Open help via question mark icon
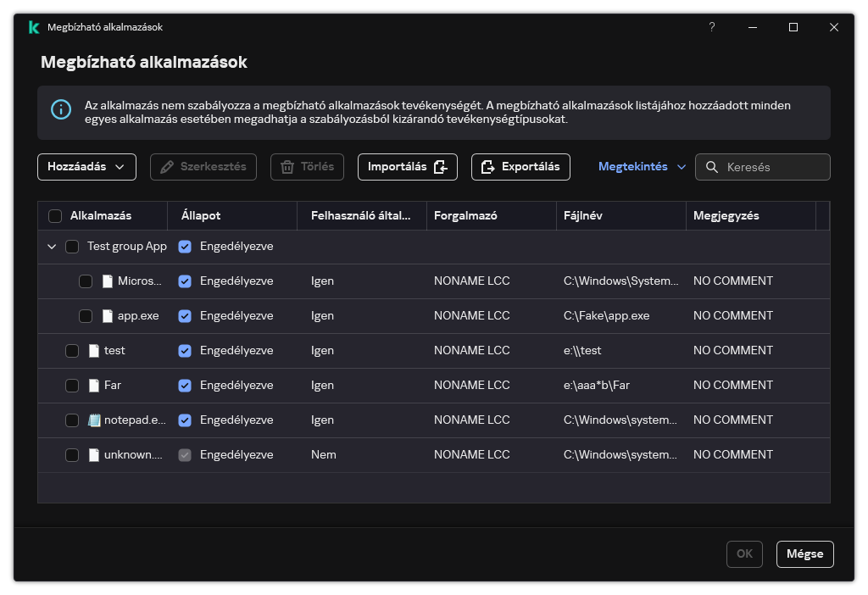This screenshot has height=595, width=868. tap(711, 27)
